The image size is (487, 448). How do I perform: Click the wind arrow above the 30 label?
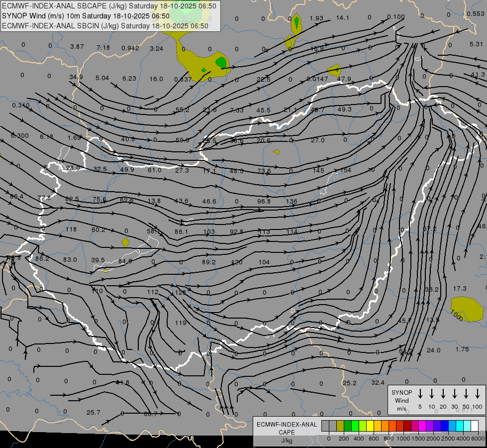(x=454, y=393)
